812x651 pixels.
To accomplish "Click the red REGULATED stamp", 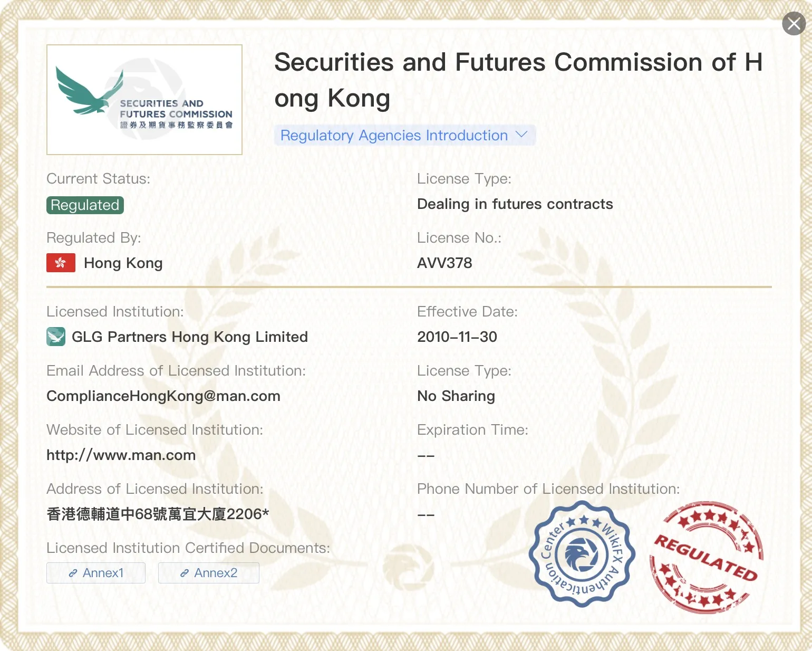I will [707, 557].
